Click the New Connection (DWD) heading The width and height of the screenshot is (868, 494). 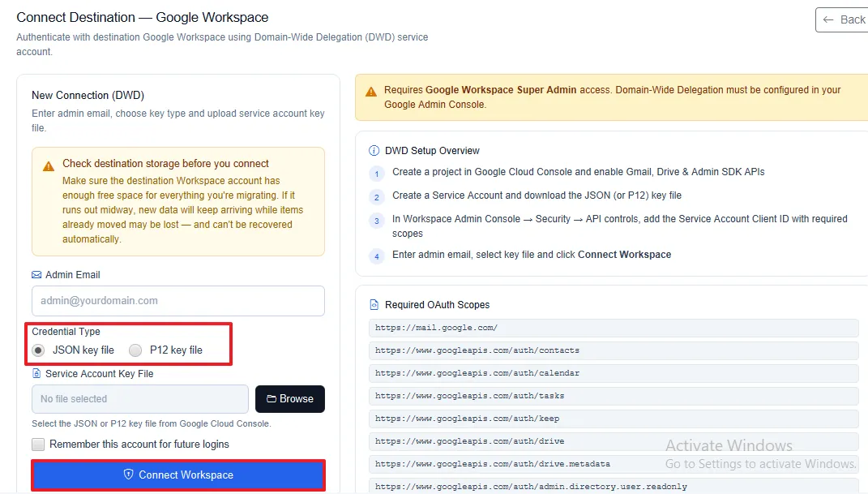(x=88, y=95)
